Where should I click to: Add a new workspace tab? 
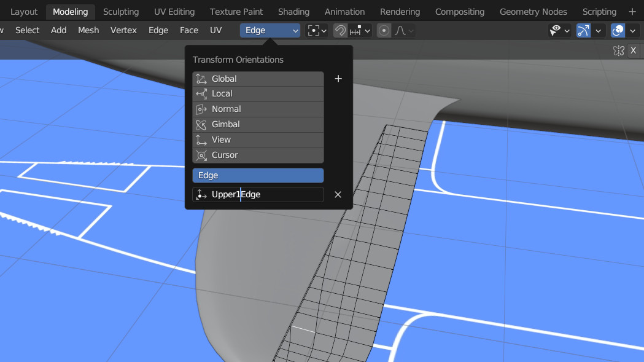tap(632, 12)
